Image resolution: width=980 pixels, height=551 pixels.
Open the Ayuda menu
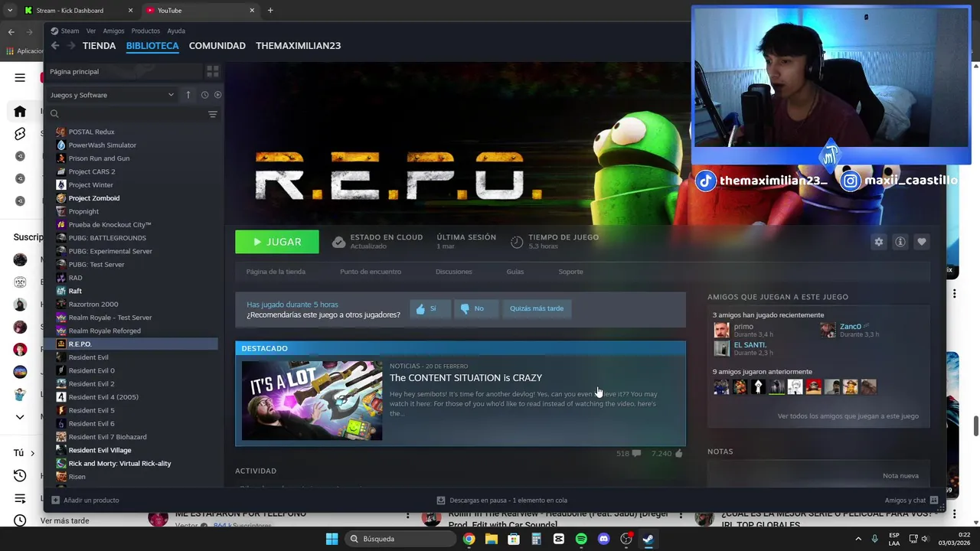[x=176, y=31]
